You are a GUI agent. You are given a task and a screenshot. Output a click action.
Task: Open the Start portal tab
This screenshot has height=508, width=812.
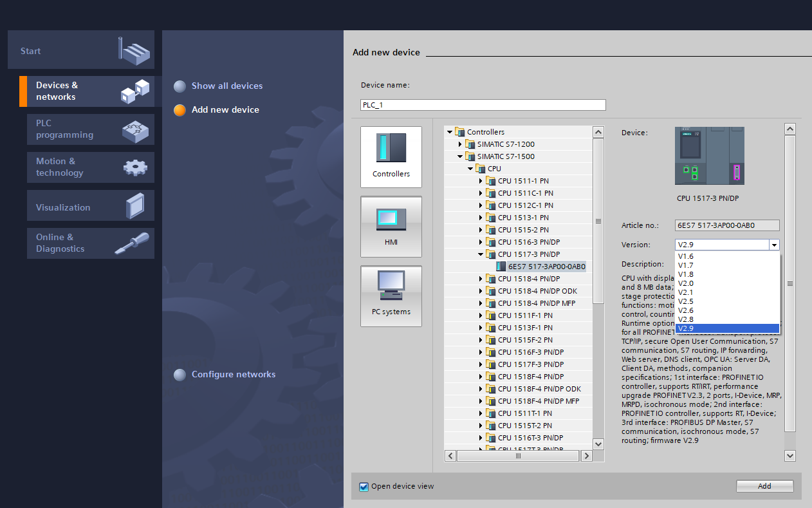81,50
